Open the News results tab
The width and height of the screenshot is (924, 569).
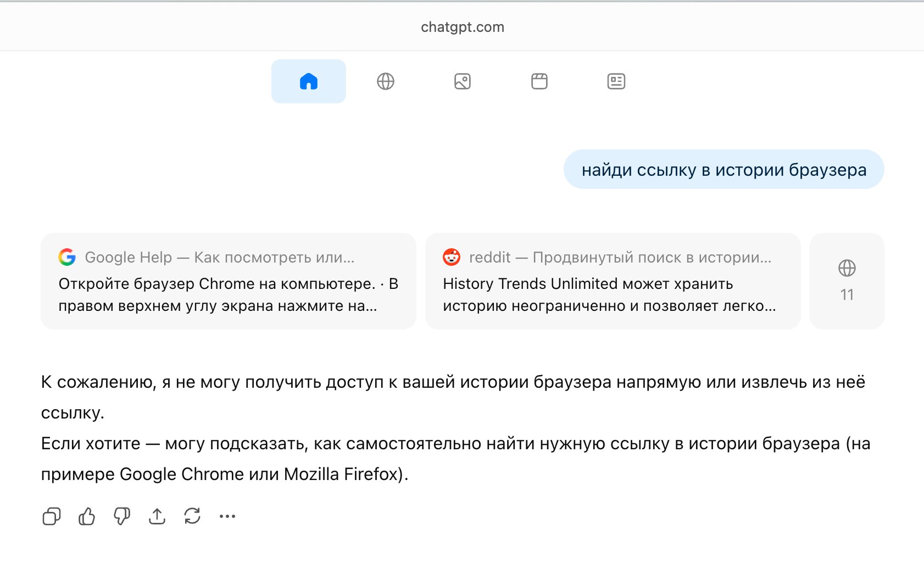click(616, 81)
